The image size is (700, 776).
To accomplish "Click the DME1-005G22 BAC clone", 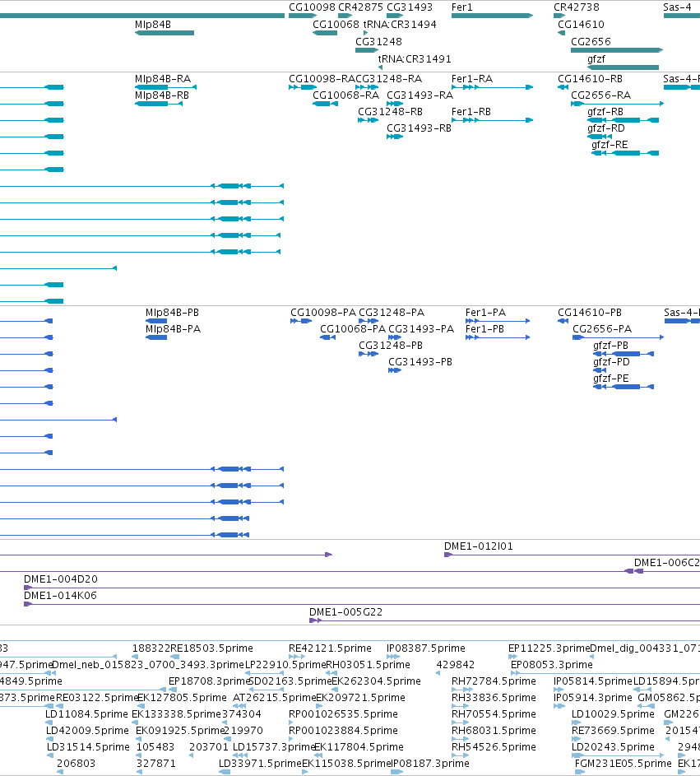I will point(504,620).
